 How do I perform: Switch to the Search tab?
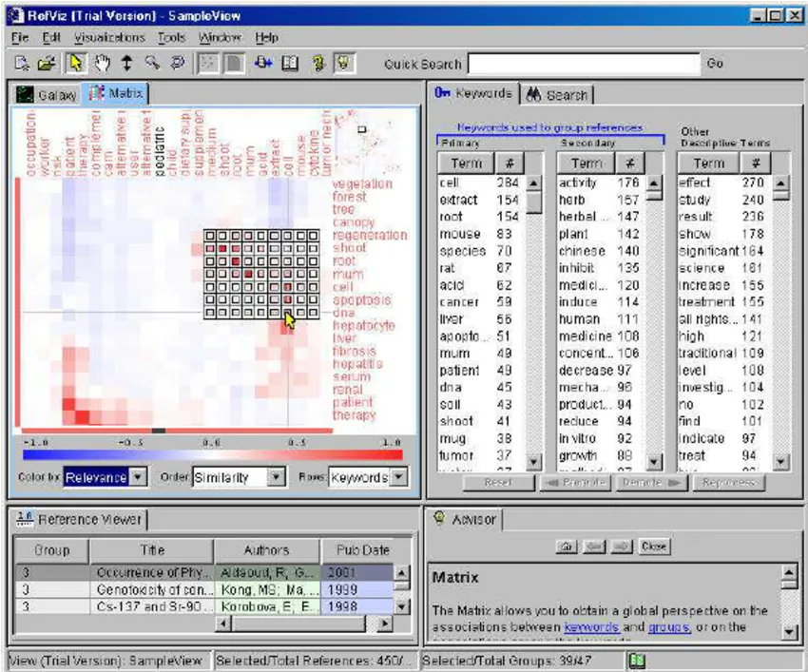557,94
